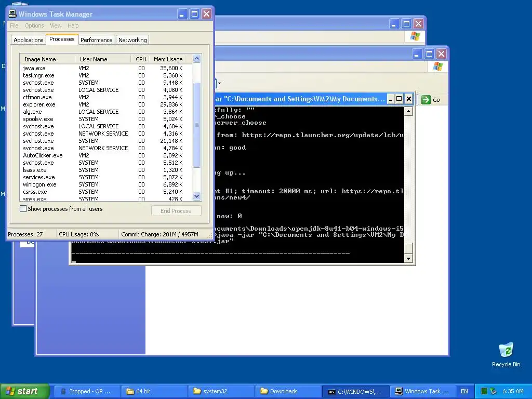
Task: Select the alg.exe process row
Action: click(106, 112)
